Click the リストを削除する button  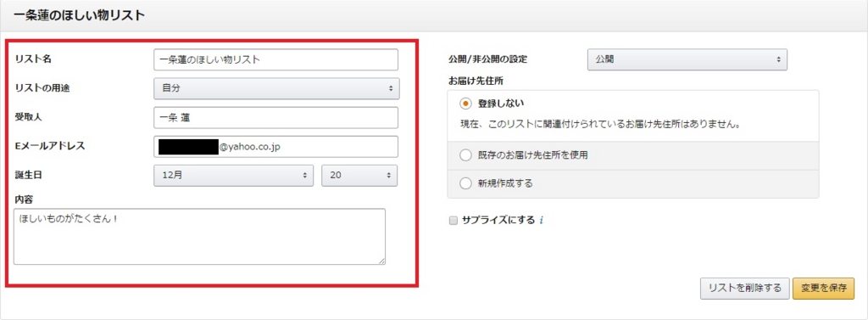coord(744,288)
